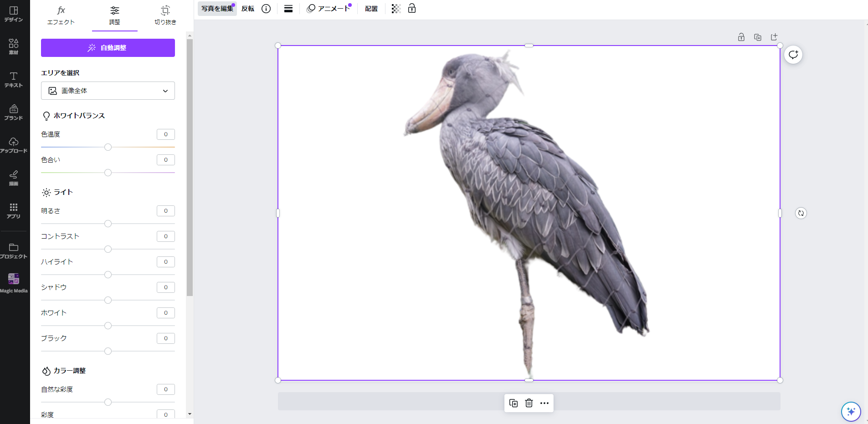Screen dimensions: 868x424
Task: Open the 素材 (Elements) sidebar panel
Action: [14, 46]
